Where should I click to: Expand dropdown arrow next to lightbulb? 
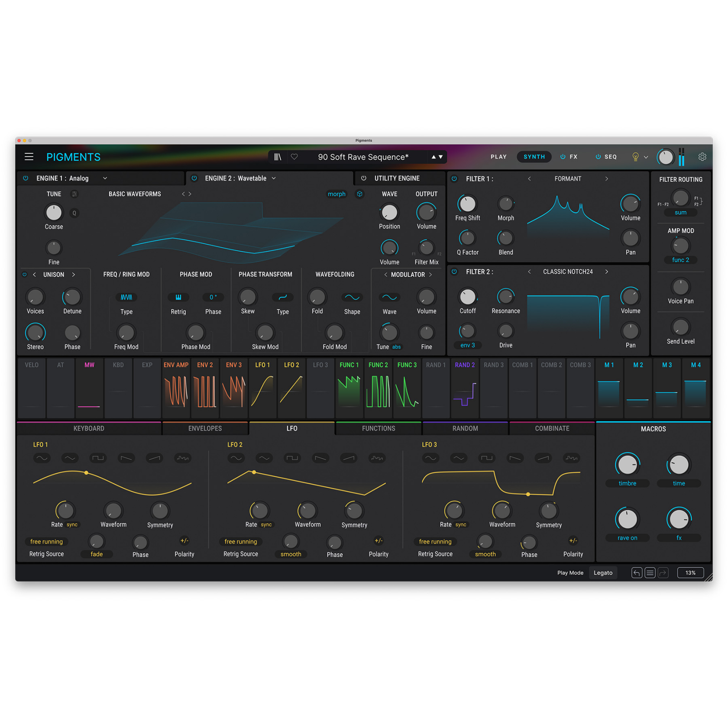click(x=646, y=157)
